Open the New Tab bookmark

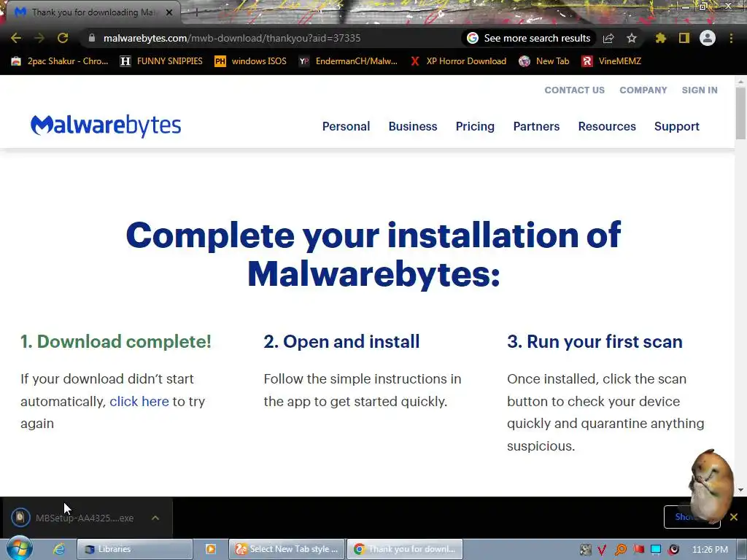click(544, 61)
